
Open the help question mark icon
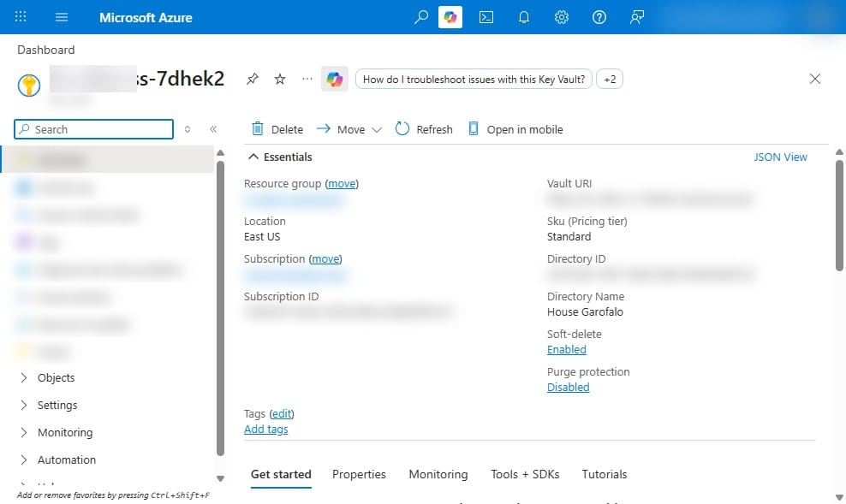point(599,17)
